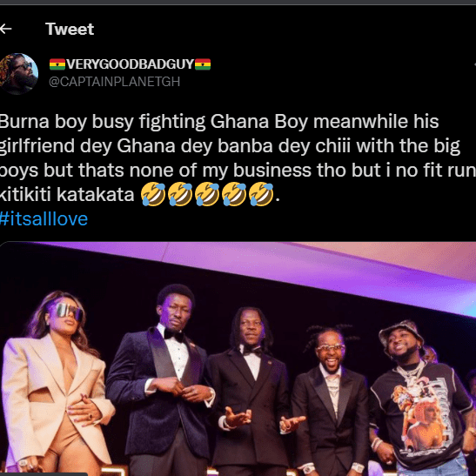The image size is (476, 476).
Task: Click the man in velvet tuxedo with bow tie
Action: pos(161,379)
